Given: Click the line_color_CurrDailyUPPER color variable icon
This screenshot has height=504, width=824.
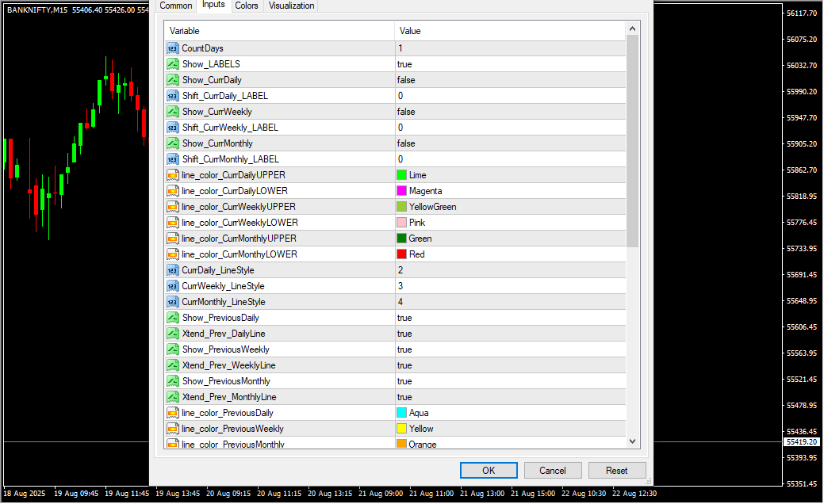Looking at the screenshot, I should (173, 175).
